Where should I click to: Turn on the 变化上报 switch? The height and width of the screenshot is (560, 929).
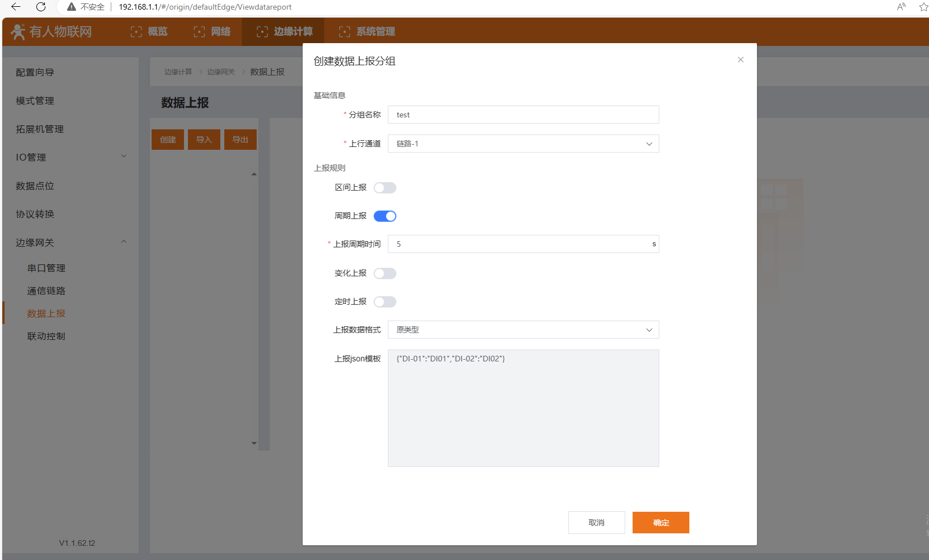(384, 273)
